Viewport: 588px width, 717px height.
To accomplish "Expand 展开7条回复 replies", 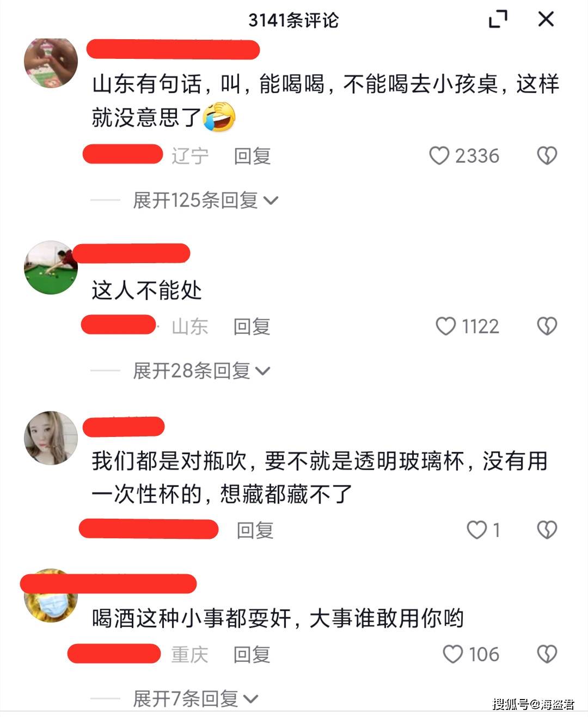I will tap(195, 698).
